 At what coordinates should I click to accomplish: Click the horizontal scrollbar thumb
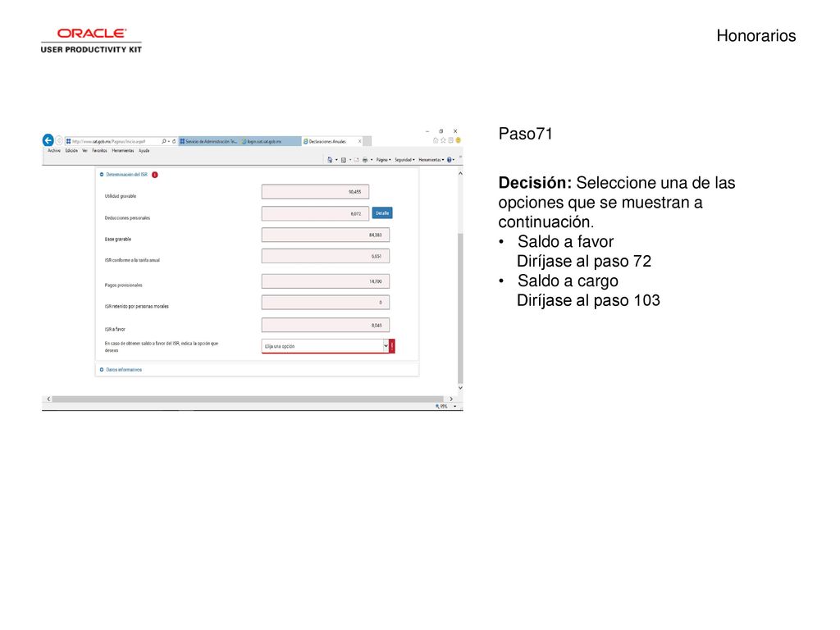coord(248,399)
